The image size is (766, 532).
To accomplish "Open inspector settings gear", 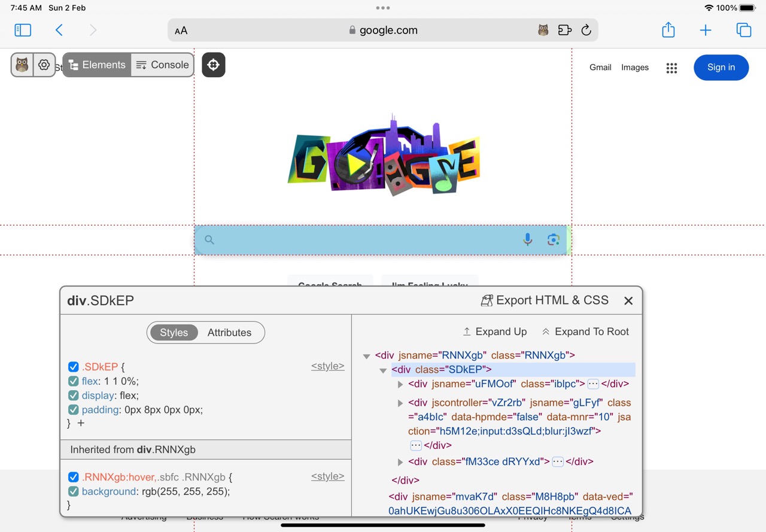I will click(x=44, y=65).
